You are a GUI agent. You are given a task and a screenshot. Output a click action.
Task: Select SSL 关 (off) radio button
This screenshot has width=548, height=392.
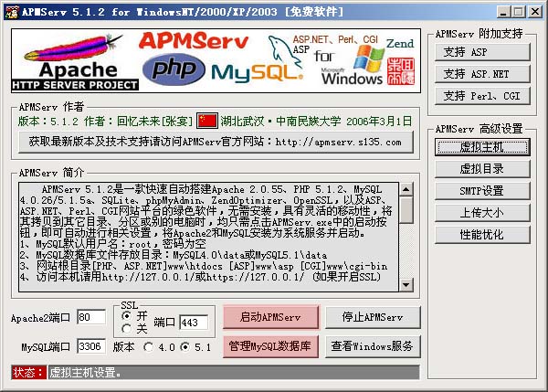127,328
